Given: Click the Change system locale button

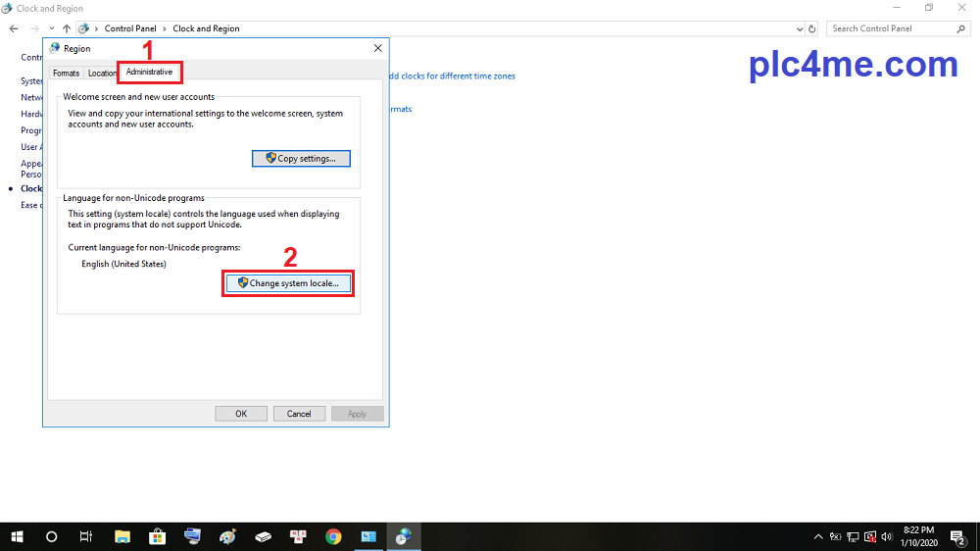Looking at the screenshot, I should tap(288, 282).
